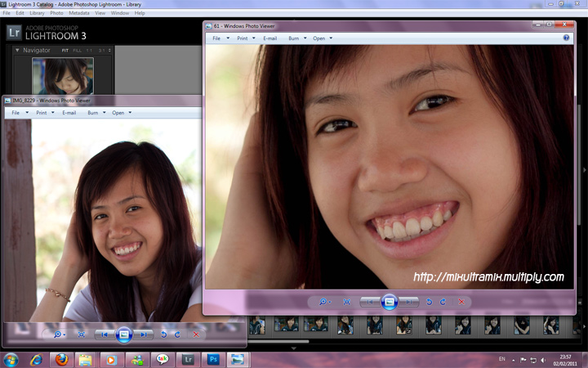The image size is (588, 368).
Task: Select filmstrip thumbnail with the badge icon
Action: [x=404, y=325]
